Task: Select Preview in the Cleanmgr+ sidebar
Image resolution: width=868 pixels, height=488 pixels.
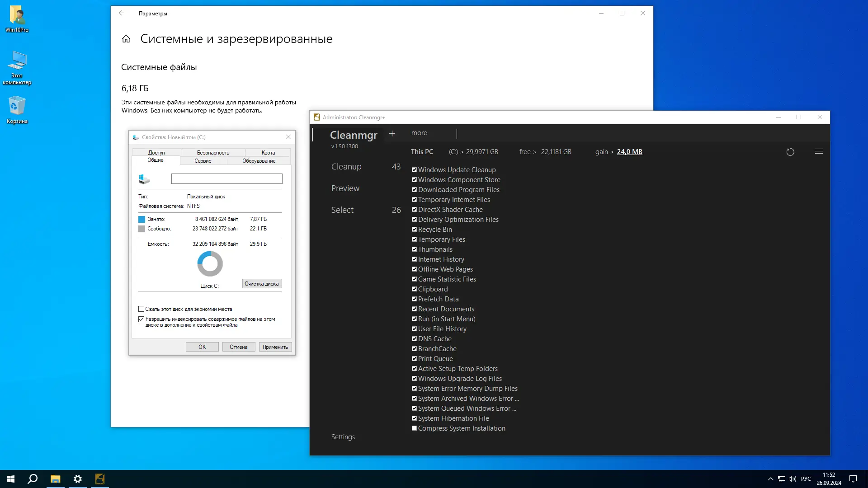Action: tap(345, 188)
